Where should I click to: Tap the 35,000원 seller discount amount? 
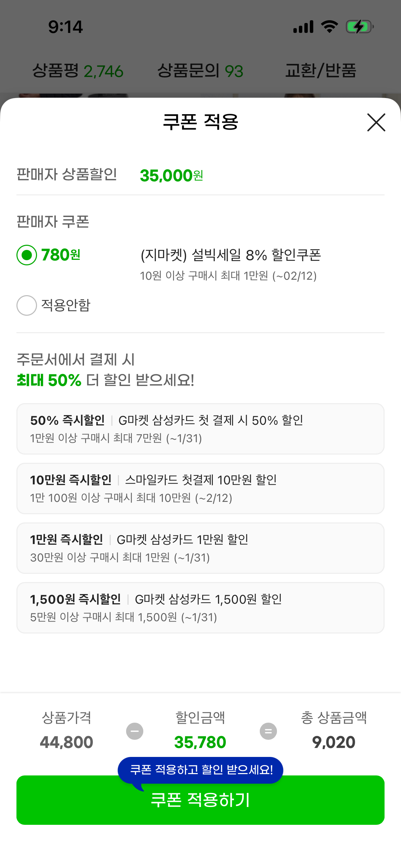[171, 176]
